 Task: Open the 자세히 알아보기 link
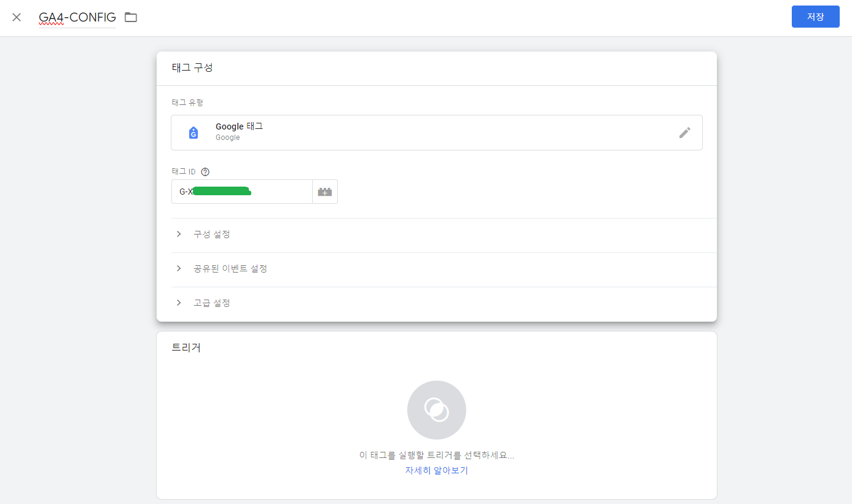coord(436,470)
